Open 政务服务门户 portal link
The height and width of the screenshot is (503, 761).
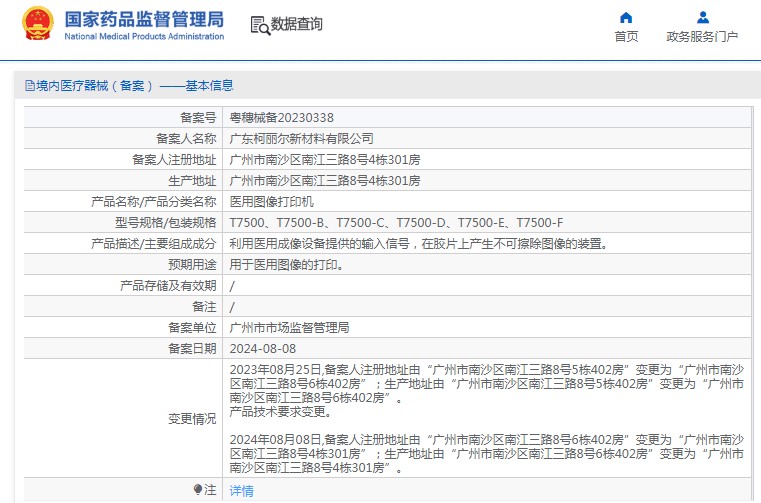702,36
